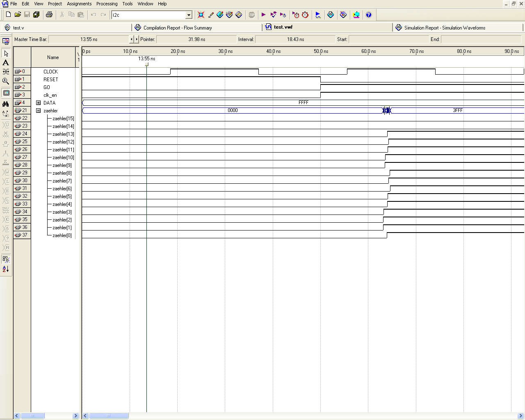Click the Save All toolbar icon
Viewport: 525px width, 420px height.
36,15
